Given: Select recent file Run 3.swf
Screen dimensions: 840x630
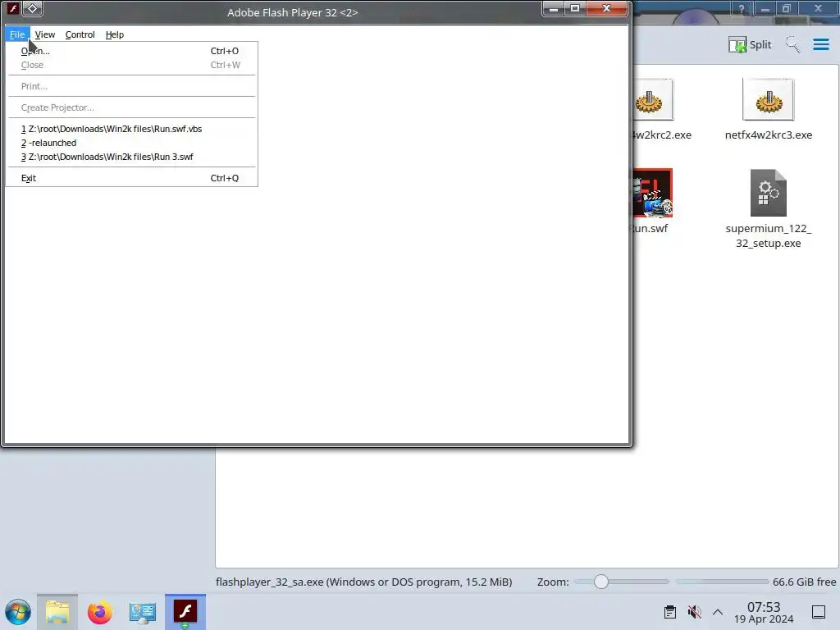Looking at the screenshot, I should pyautogui.click(x=131, y=157).
